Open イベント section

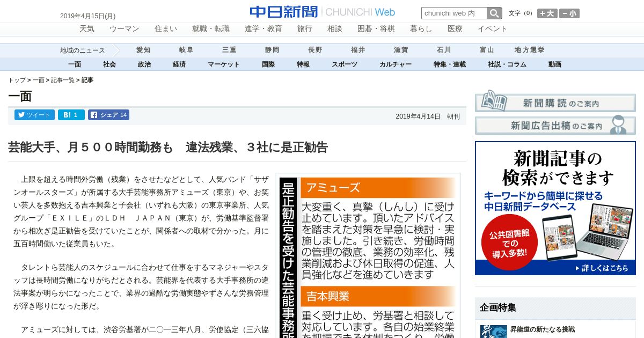tap(493, 29)
